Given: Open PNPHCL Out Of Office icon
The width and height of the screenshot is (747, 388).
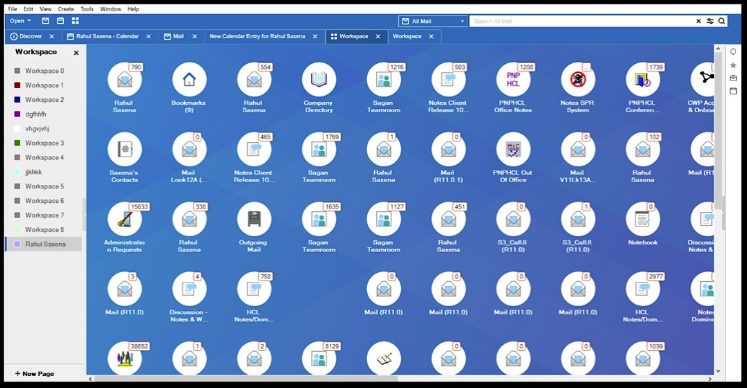Looking at the screenshot, I should (x=513, y=149).
